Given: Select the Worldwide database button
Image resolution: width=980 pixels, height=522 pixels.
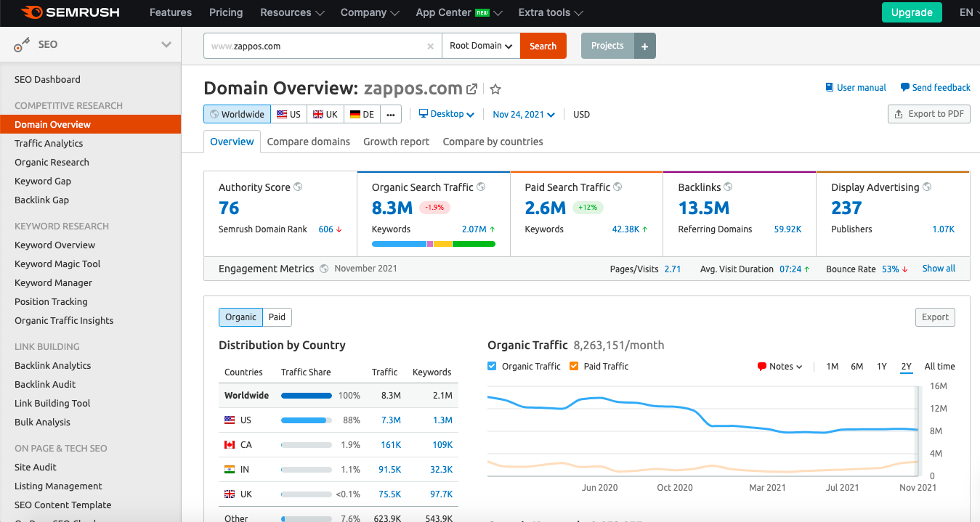Looking at the screenshot, I should coord(238,114).
